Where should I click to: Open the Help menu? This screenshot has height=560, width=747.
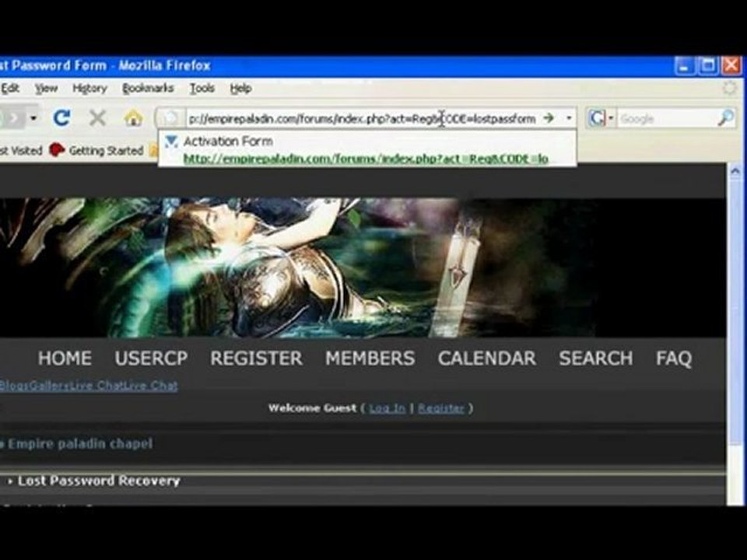point(240,88)
